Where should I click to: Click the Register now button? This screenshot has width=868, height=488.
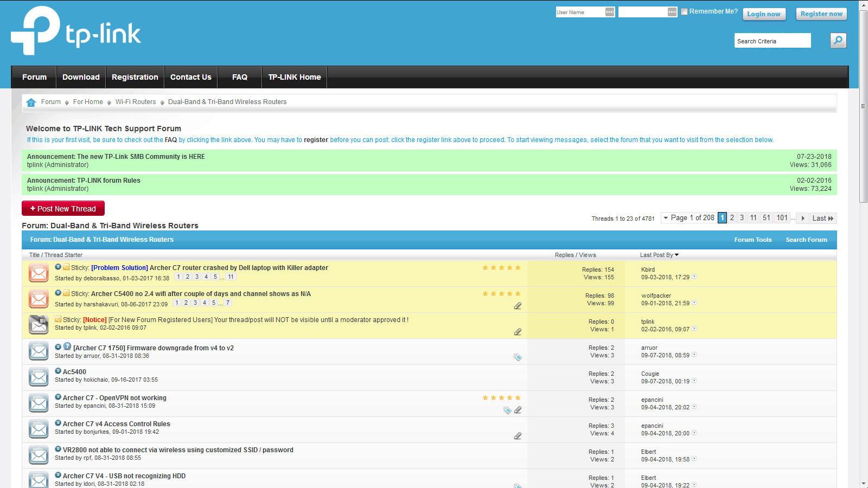tap(821, 14)
